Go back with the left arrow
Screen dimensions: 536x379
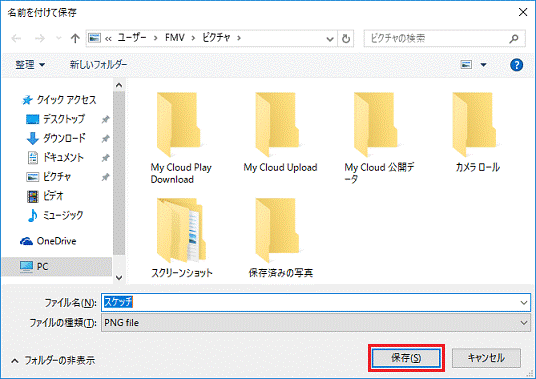coord(16,38)
